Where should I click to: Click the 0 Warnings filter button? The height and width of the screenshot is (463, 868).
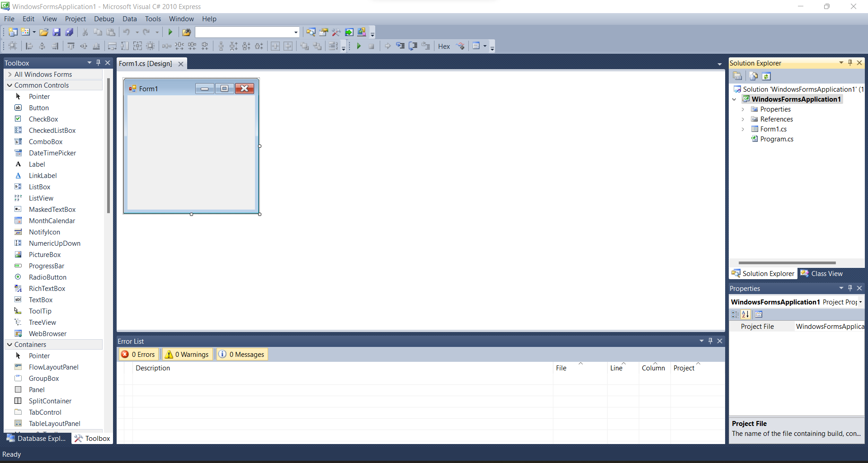coord(187,354)
